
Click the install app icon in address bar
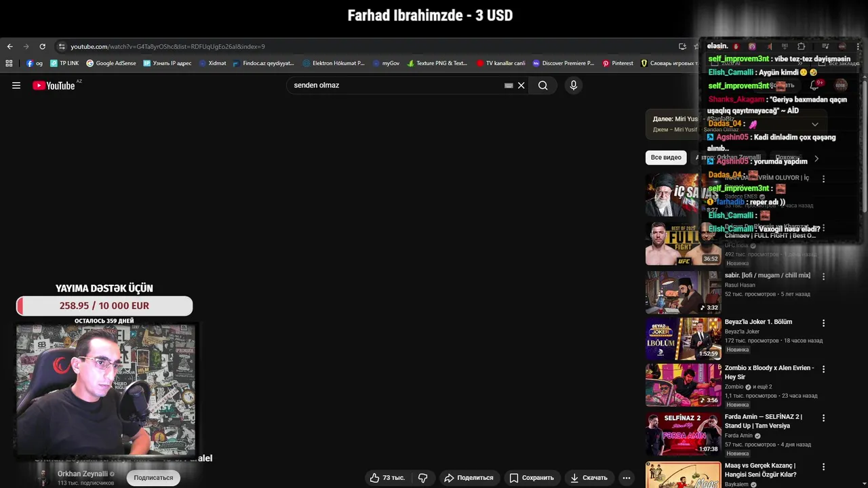(682, 47)
